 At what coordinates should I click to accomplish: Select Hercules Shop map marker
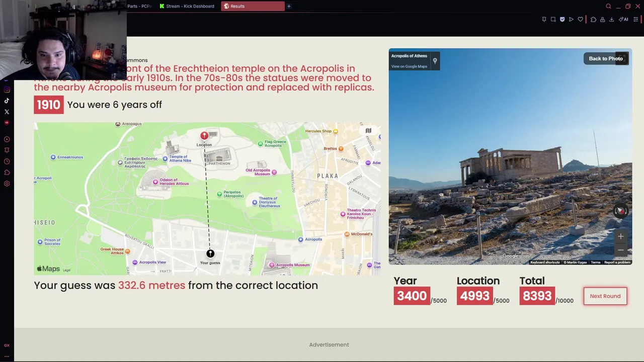pyautogui.click(x=322, y=131)
